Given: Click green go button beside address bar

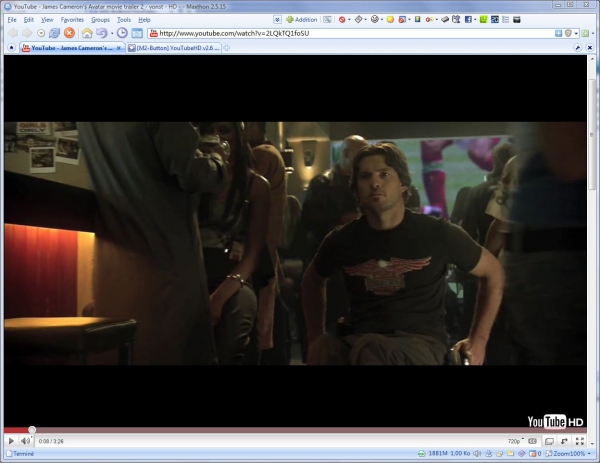Looking at the screenshot, I should coord(585,33).
